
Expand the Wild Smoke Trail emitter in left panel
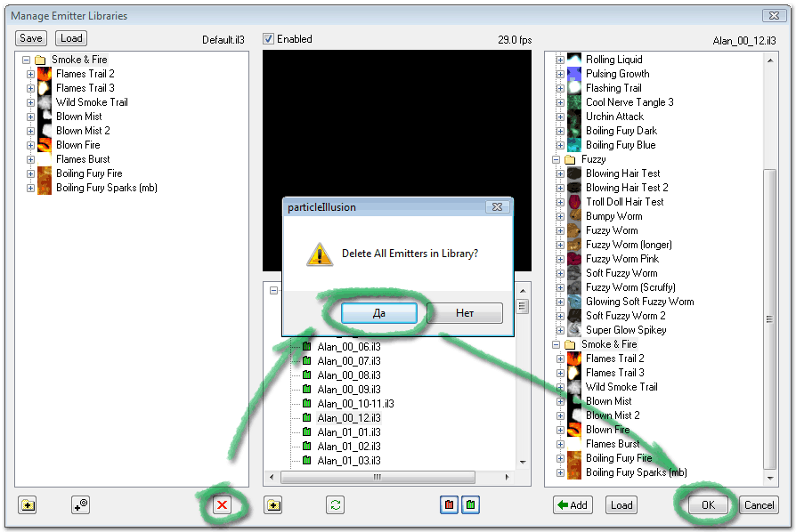(30, 102)
